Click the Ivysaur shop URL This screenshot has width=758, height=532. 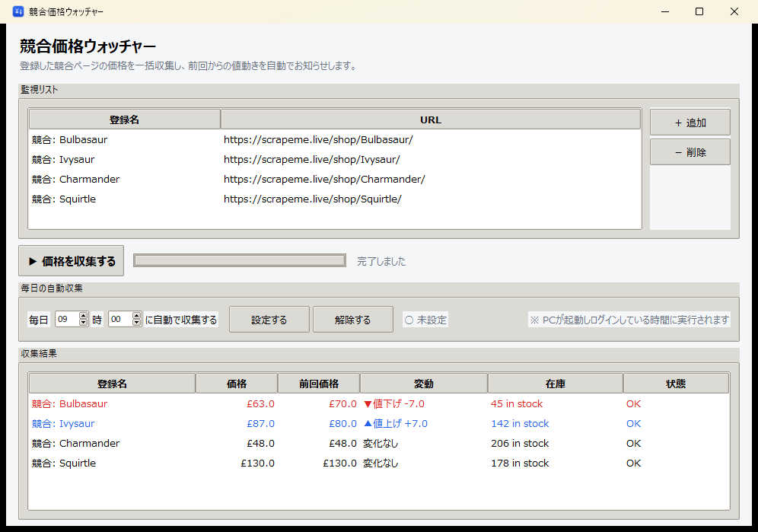312,160
